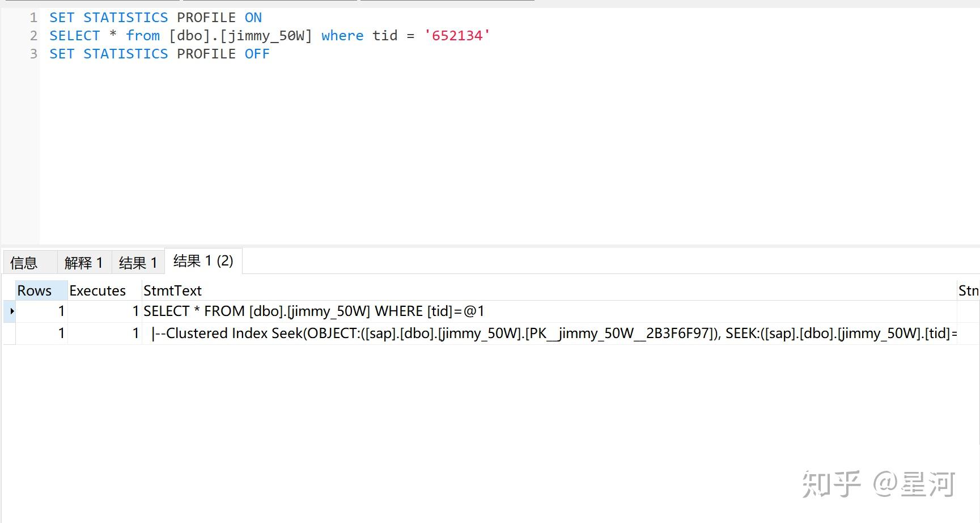The height and width of the screenshot is (523, 980).
Task: Click the 'where' keyword in line 2
Action: 342,36
